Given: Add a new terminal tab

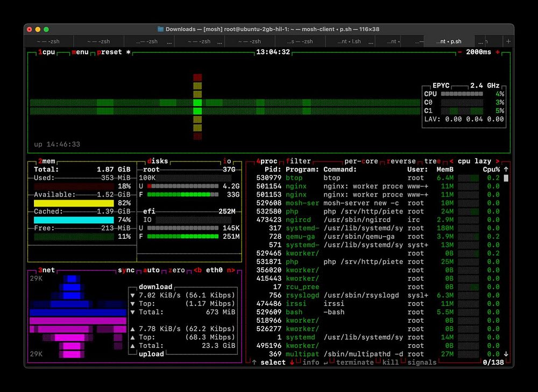Looking at the screenshot, I should [x=508, y=41].
